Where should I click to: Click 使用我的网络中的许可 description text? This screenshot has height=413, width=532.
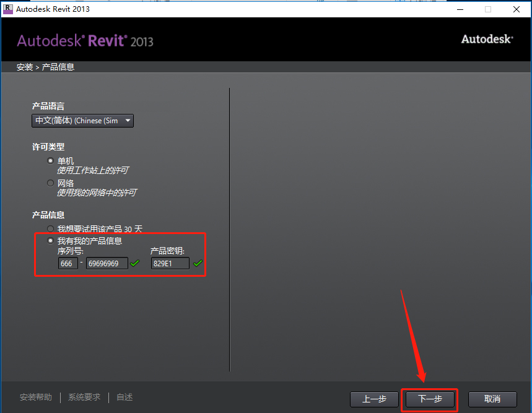[97, 193]
